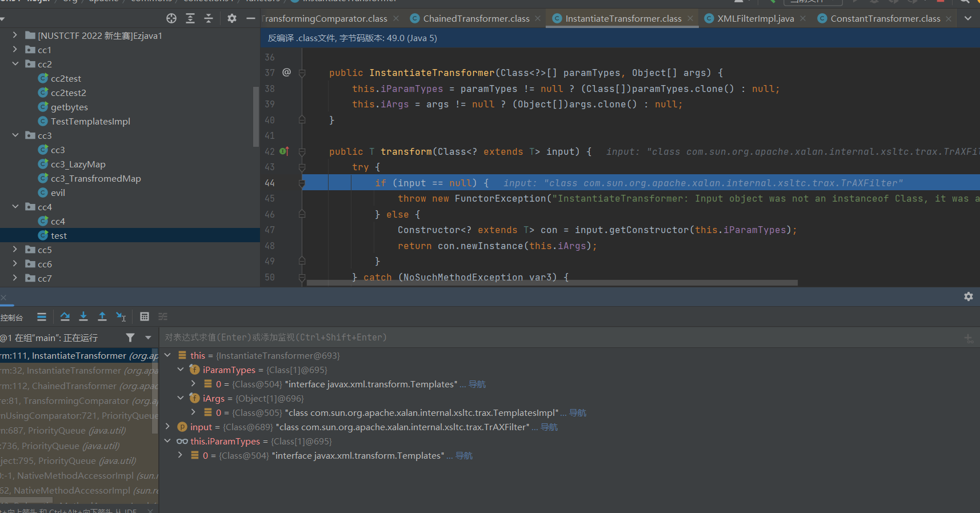The height and width of the screenshot is (513, 980).
Task: Click the add watch plus icon
Action: pos(969,338)
